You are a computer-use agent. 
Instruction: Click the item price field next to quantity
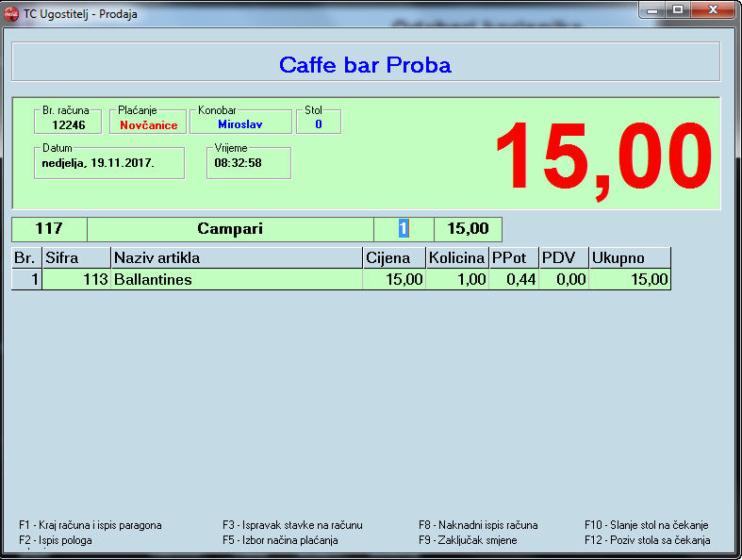point(468,229)
